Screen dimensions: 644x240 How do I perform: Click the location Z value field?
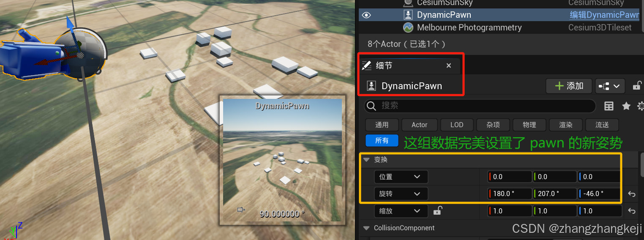pyautogui.click(x=599, y=177)
